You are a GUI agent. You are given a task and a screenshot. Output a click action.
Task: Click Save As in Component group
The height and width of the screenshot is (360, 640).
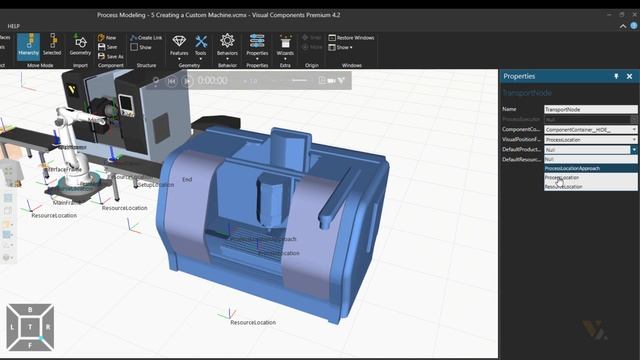[110, 56]
